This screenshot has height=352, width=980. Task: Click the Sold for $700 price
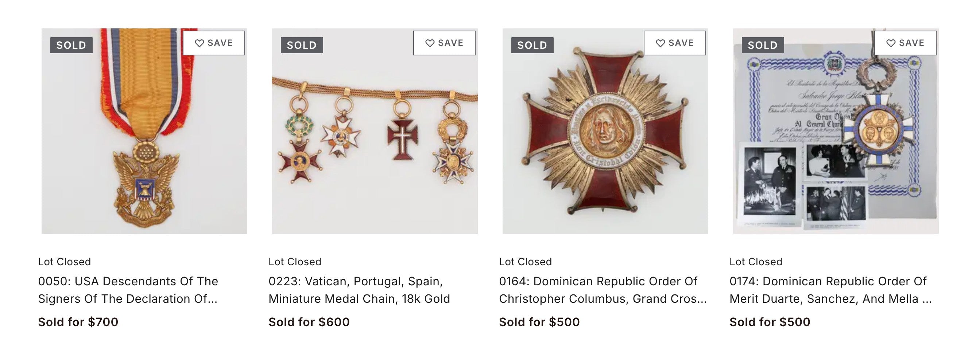pyautogui.click(x=78, y=322)
